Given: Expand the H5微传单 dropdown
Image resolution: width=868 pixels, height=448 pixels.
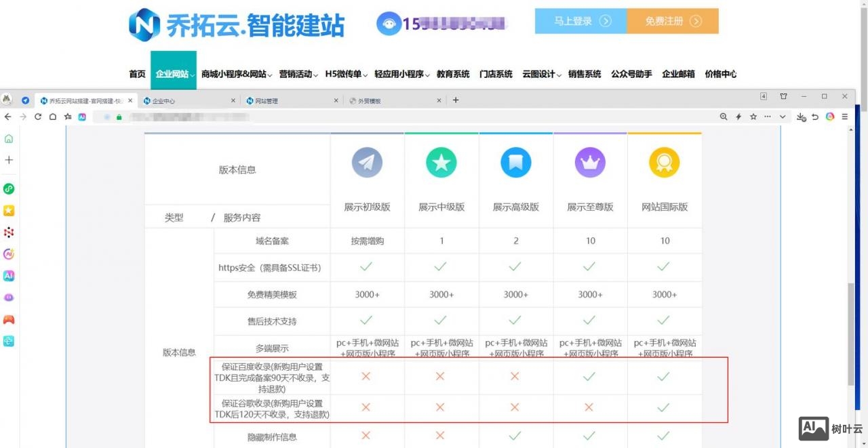Looking at the screenshot, I should (x=343, y=74).
